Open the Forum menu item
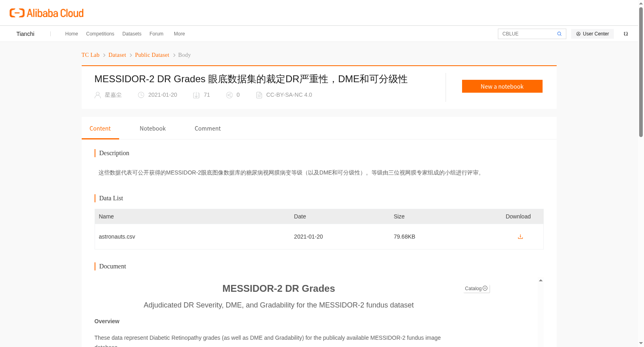The width and height of the screenshot is (644, 347). [157, 34]
